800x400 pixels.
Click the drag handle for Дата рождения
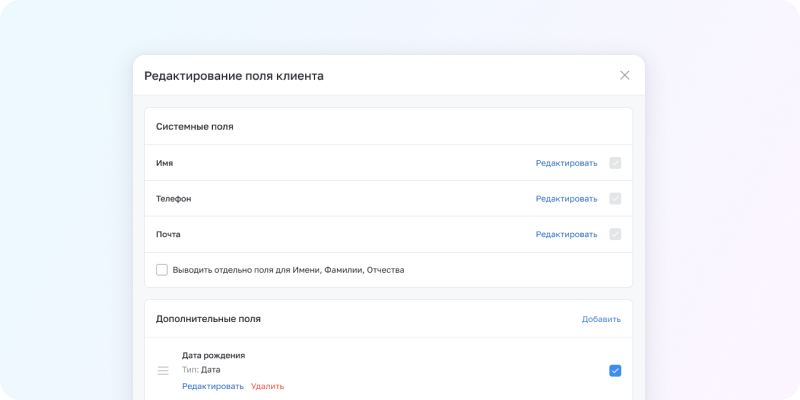[x=163, y=371]
